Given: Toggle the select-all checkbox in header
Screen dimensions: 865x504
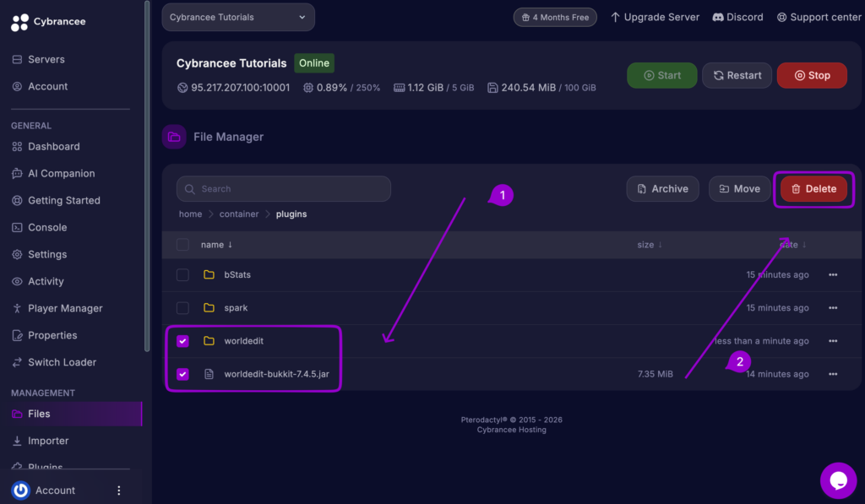Looking at the screenshot, I should tap(182, 244).
